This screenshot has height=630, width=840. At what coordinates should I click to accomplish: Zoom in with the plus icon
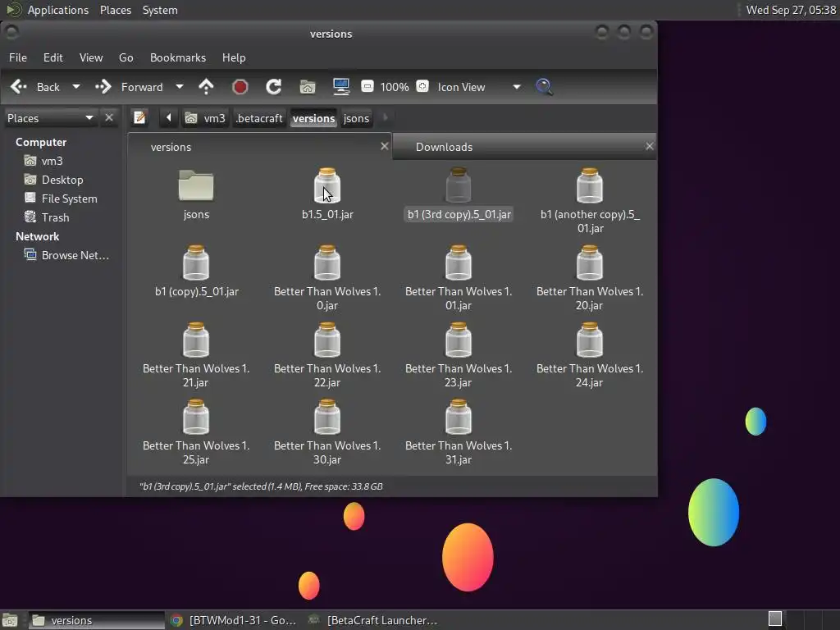422,86
